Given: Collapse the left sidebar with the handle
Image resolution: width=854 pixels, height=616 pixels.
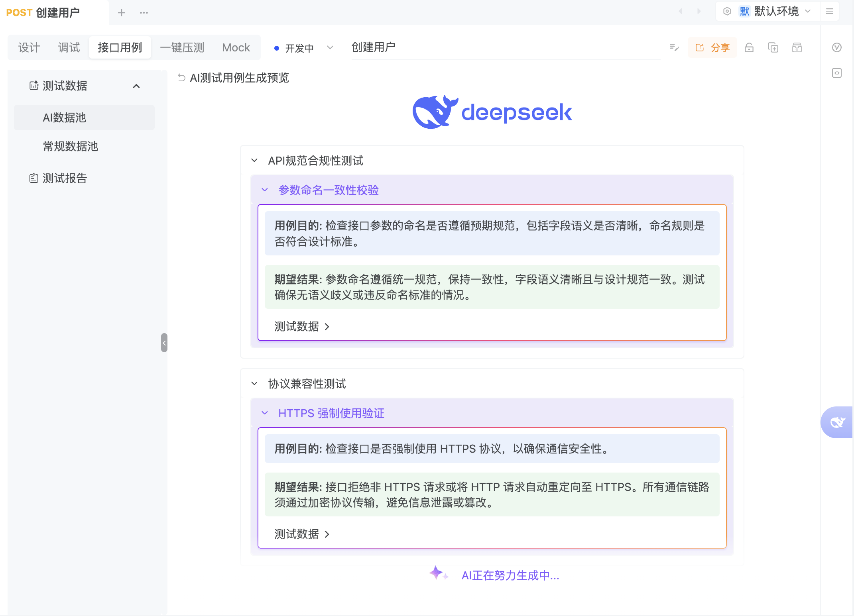Looking at the screenshot, I should (x=164, y=343).
